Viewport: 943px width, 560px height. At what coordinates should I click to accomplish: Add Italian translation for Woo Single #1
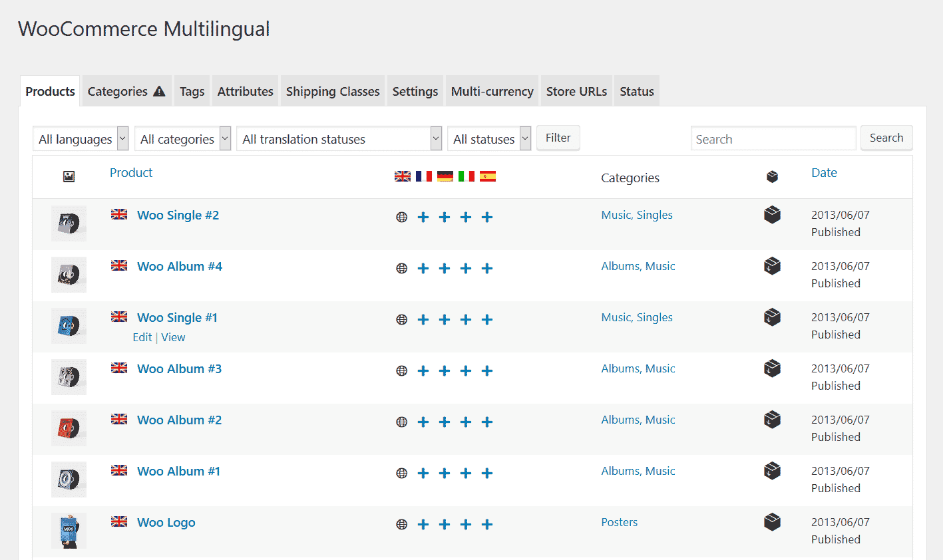click(x=466, y=320)
